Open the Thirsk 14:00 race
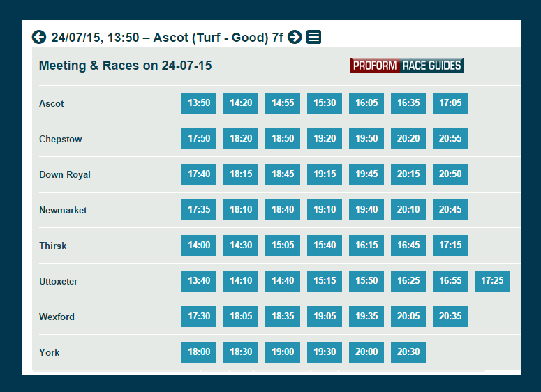The width and height of the screenshot is (541, 392). [199, 246]
